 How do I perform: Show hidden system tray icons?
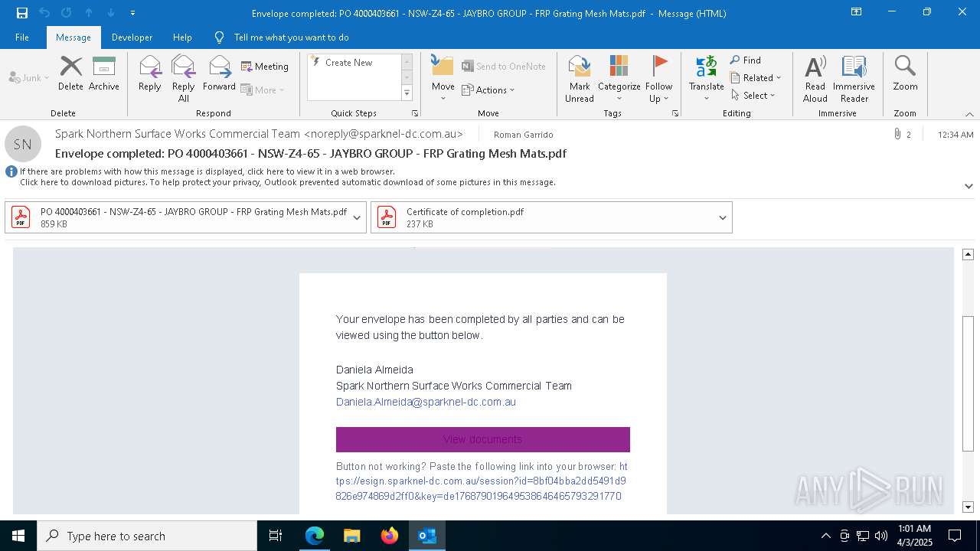click(825, 536)
